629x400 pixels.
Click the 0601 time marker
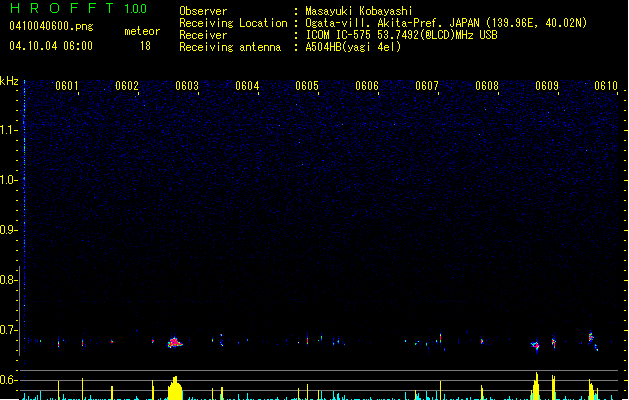tap(67, 86)
